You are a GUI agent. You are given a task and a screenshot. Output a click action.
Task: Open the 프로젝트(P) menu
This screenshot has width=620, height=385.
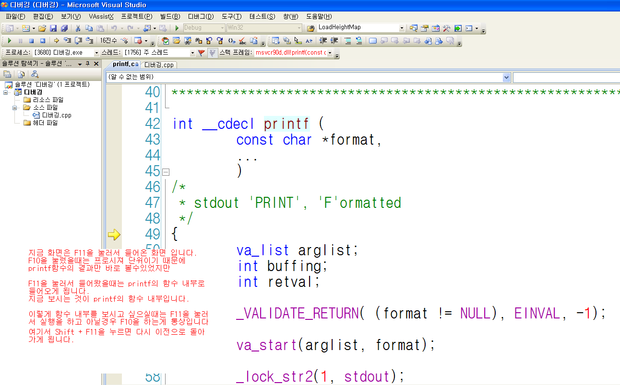(136, 17)
